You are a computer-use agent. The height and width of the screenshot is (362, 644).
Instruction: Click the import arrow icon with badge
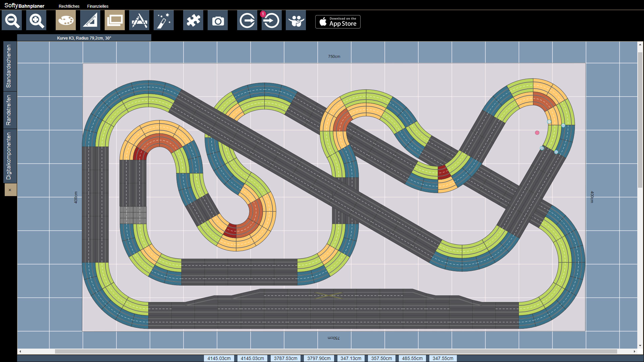tap(271, 20)
